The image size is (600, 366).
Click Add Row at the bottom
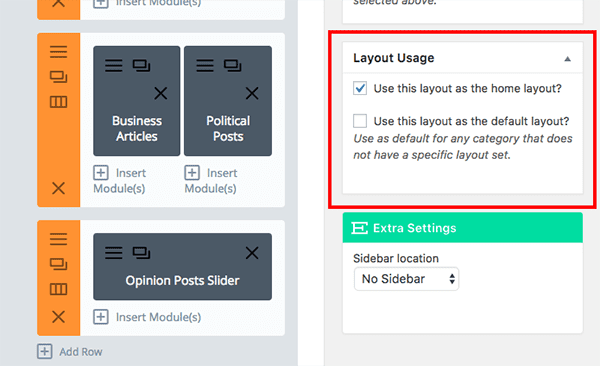click(x=70, y=351)
